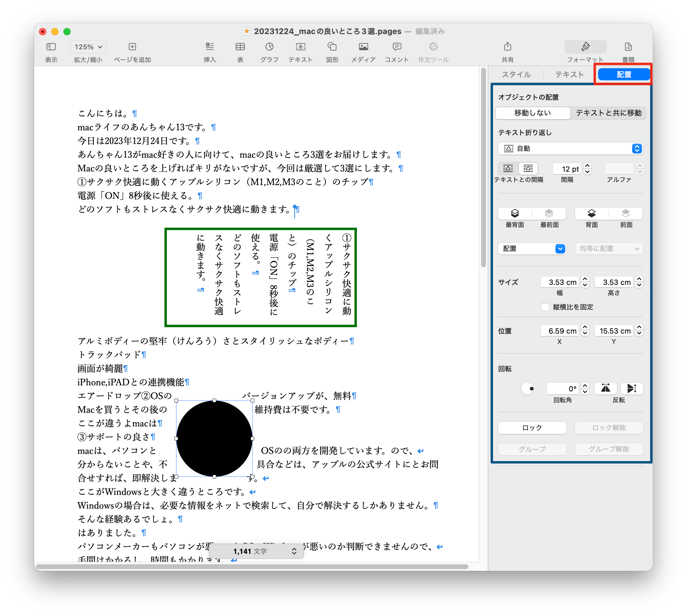Send object to 最背面 (back)

click(515, 214)
